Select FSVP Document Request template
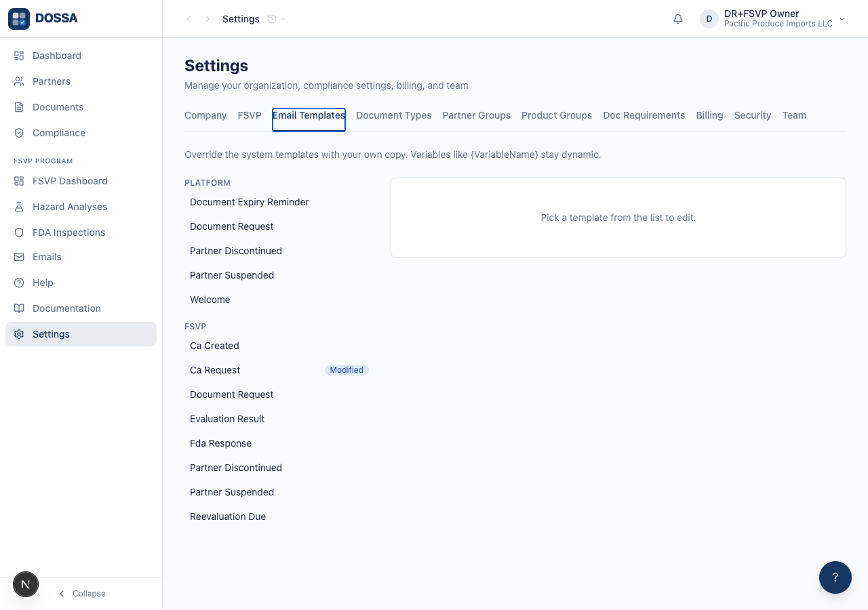868x610 pixels. [x=279, y=394]
